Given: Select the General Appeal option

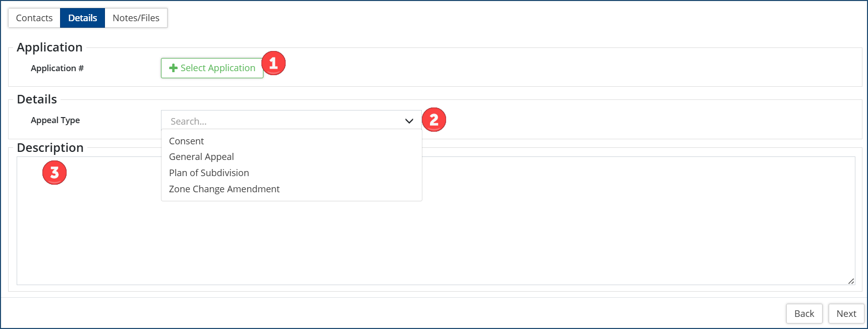Looking at the screenshot, I should click(x=201, y=157).
